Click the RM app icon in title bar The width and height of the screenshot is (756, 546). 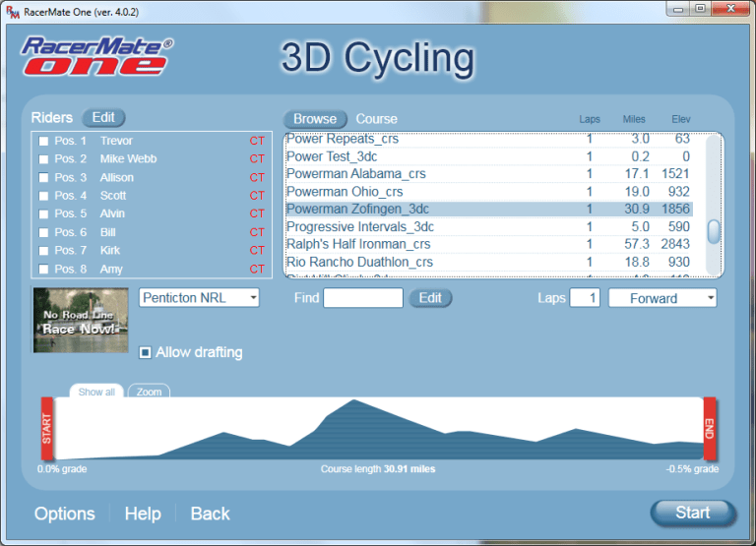point(12,9)
